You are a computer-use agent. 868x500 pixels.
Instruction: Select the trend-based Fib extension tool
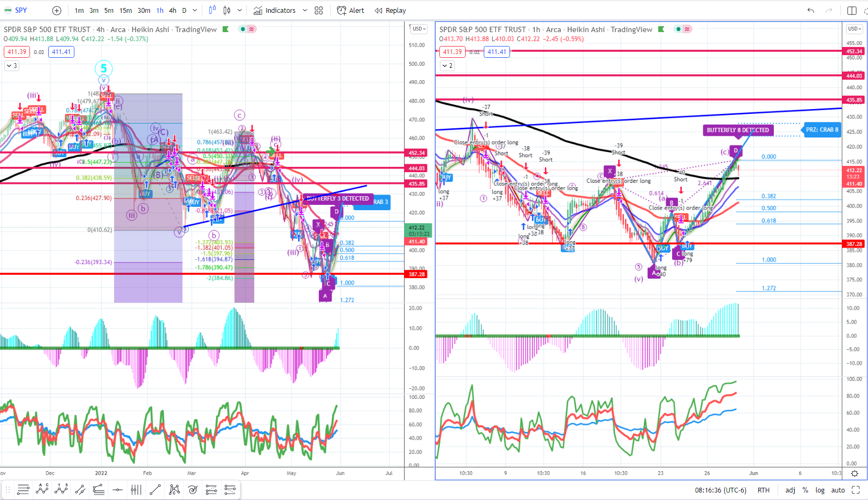[x=230, y=489]
